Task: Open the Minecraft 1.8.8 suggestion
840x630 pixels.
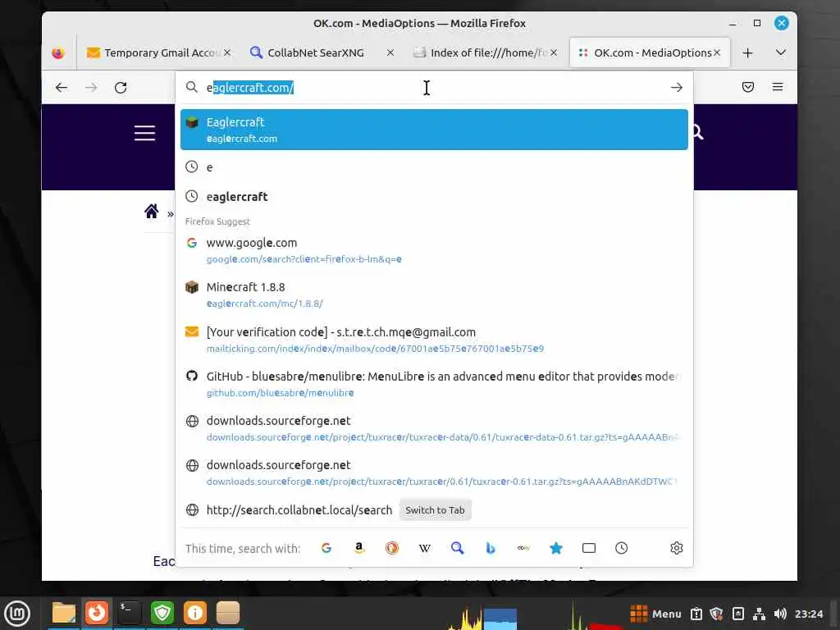Action: [x=434, y=295]
